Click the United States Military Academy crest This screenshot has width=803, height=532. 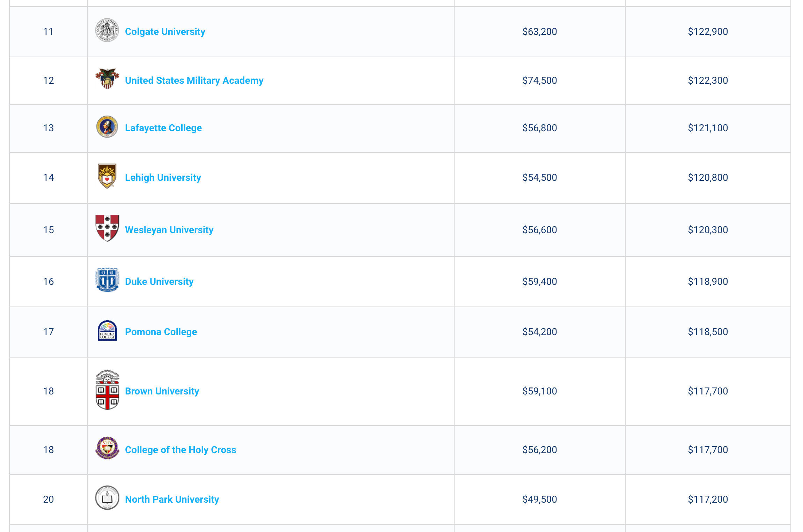[107, 79]
